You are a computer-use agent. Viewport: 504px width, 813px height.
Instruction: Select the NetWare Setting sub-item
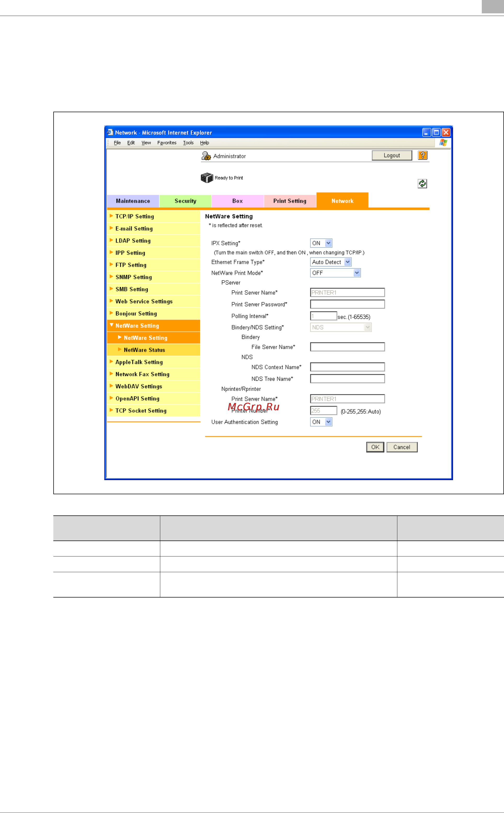(x=154, y=338)
